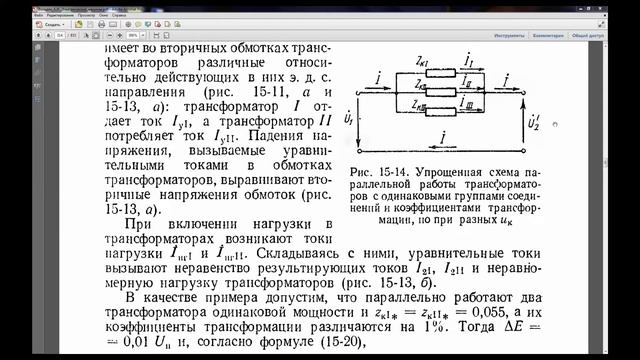Screen dimensions: 640x360
Task: Open the fifth sidebar panel icon
Action: pos(38,99)
